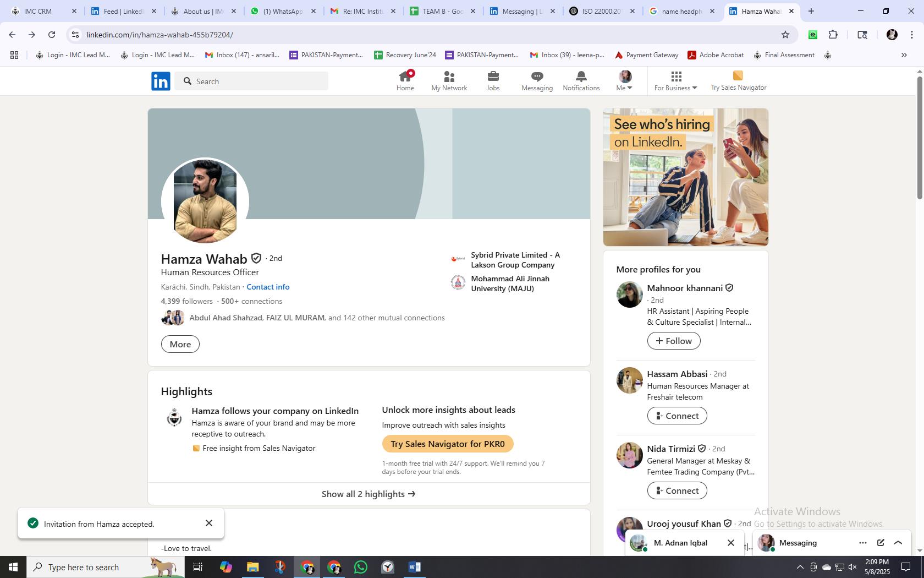Open Word from taskbar
924x578 pixels.
point(415,567)
